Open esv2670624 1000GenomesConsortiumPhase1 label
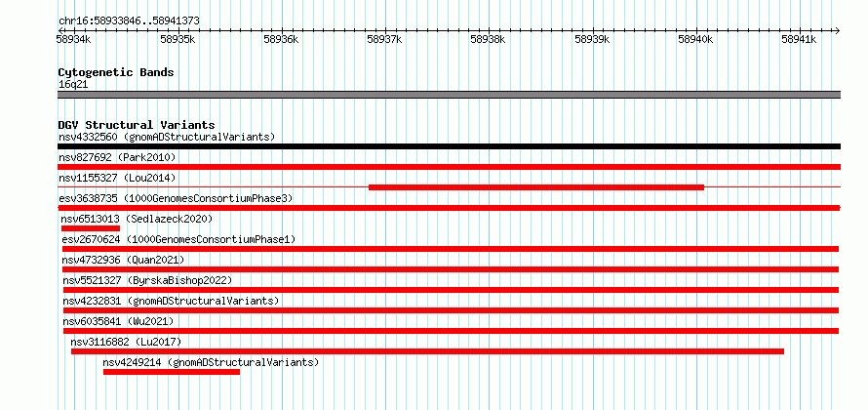Viewport: 868px width, 410px height. tap(178, 239)
